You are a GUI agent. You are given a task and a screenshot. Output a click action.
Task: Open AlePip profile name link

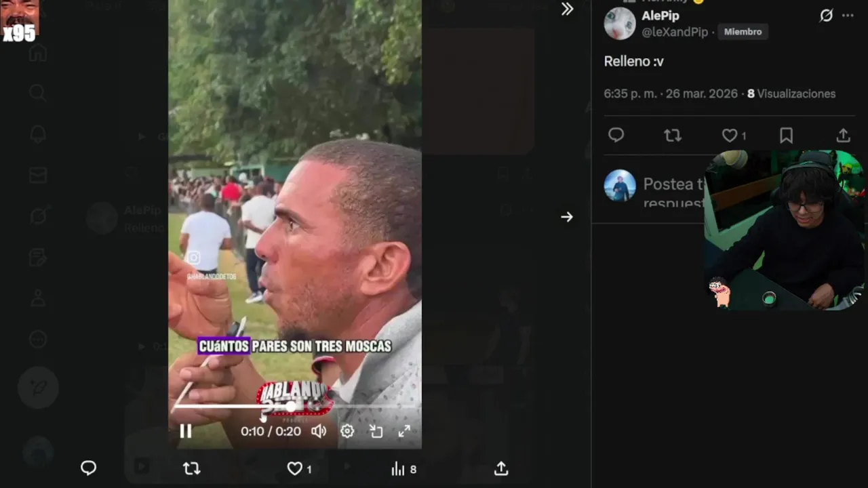pos(660,16)
